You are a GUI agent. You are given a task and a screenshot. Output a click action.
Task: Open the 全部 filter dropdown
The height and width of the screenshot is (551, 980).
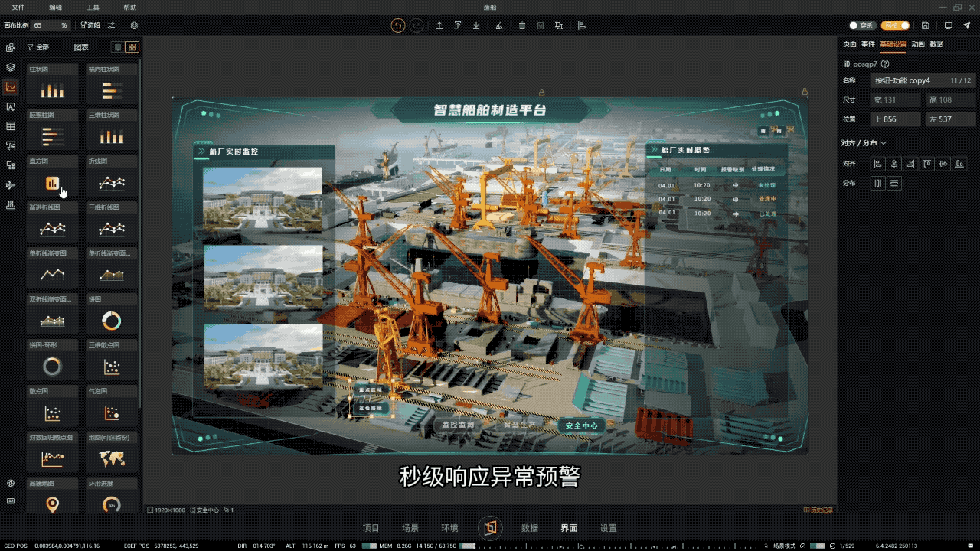click(38, 47)
